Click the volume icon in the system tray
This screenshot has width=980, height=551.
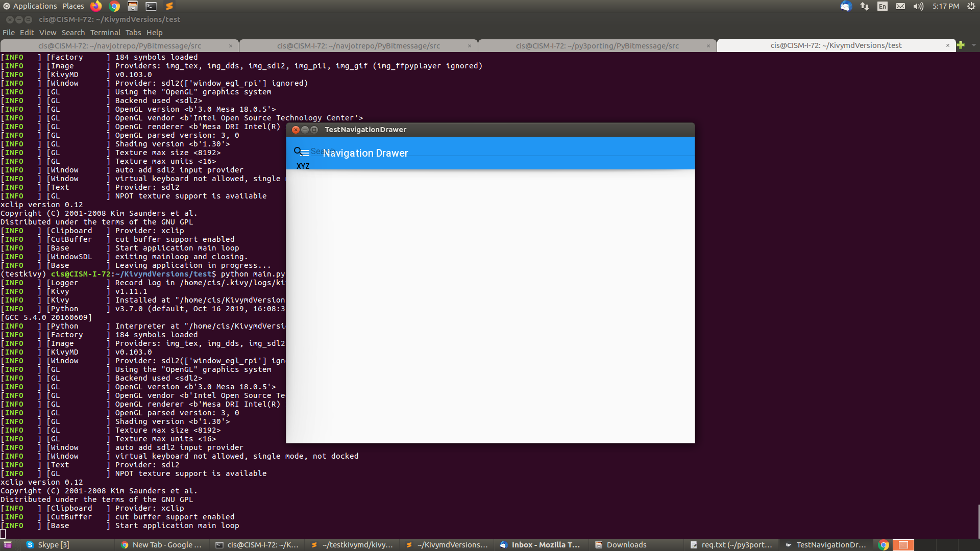tap(918, 6)
